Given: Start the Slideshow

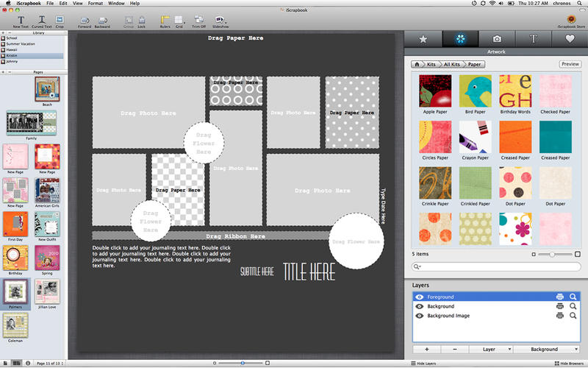Looking at the screenshot, I should (x=220, y=19).
